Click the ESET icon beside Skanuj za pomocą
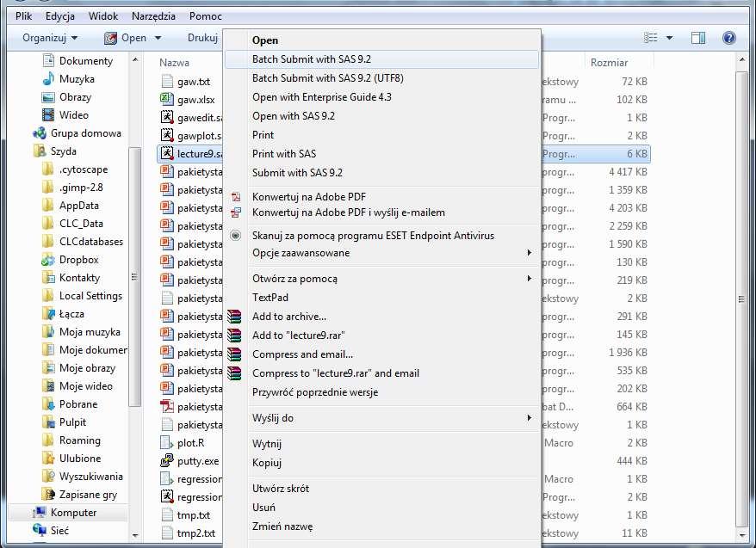 [235, 236]
